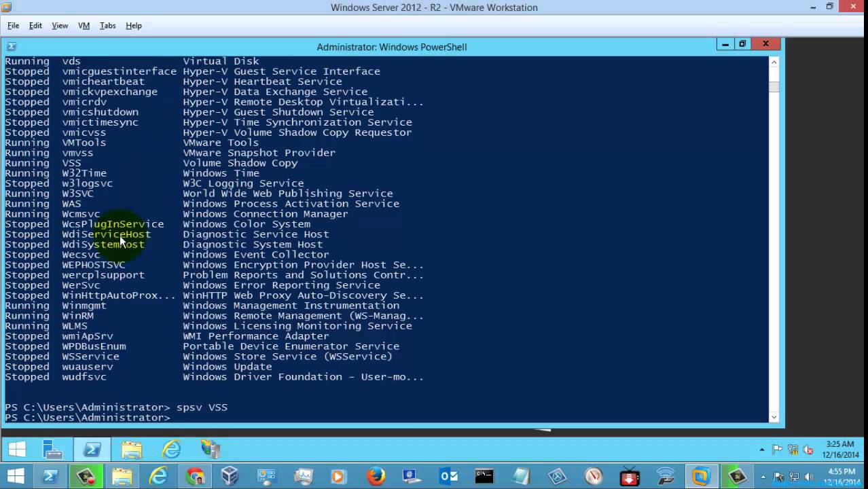Click 'Hyper-V Heartbeat Service' text

coord(262,81)
